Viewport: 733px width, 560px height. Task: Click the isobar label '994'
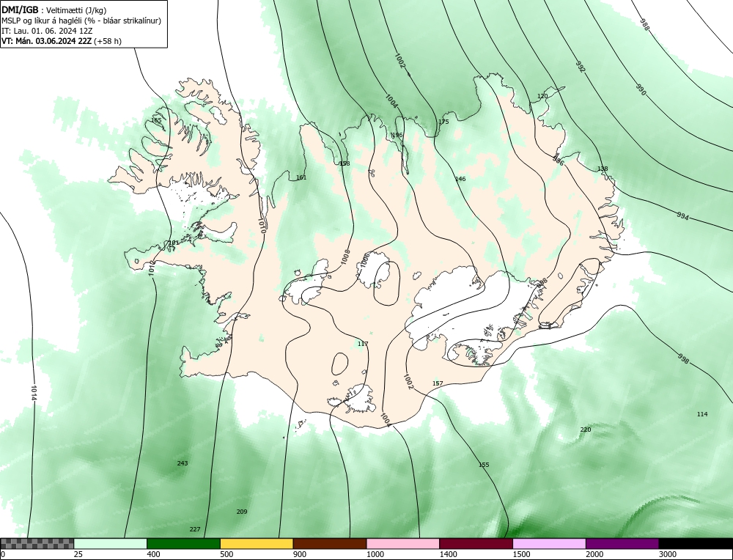(x=683, y=216)
